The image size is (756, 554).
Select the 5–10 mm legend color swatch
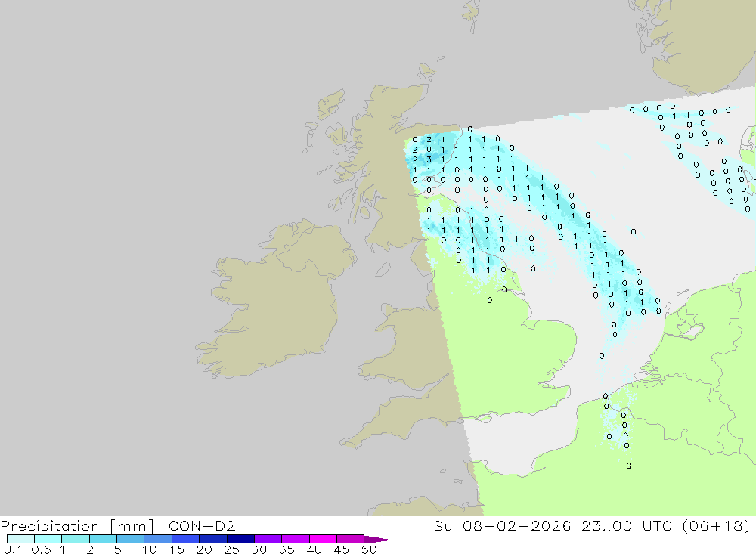(131, 539)
